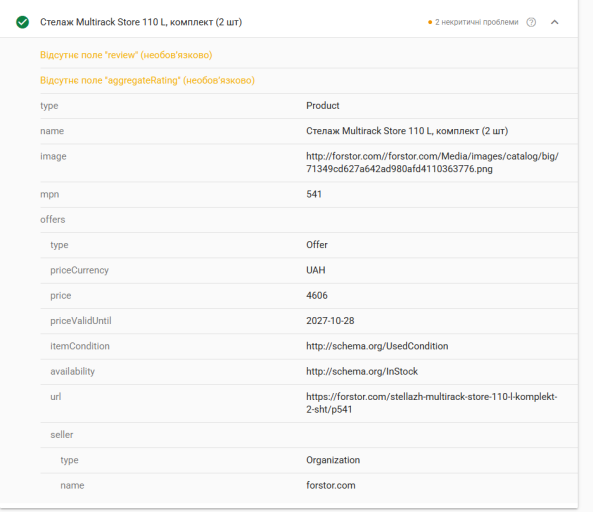Click the 'seller' row label
Screen dimensions: 593x512
pos(62,434)
